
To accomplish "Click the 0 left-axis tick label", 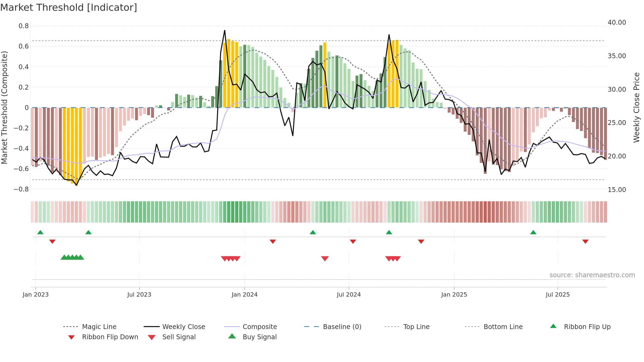I will point(27,108).
